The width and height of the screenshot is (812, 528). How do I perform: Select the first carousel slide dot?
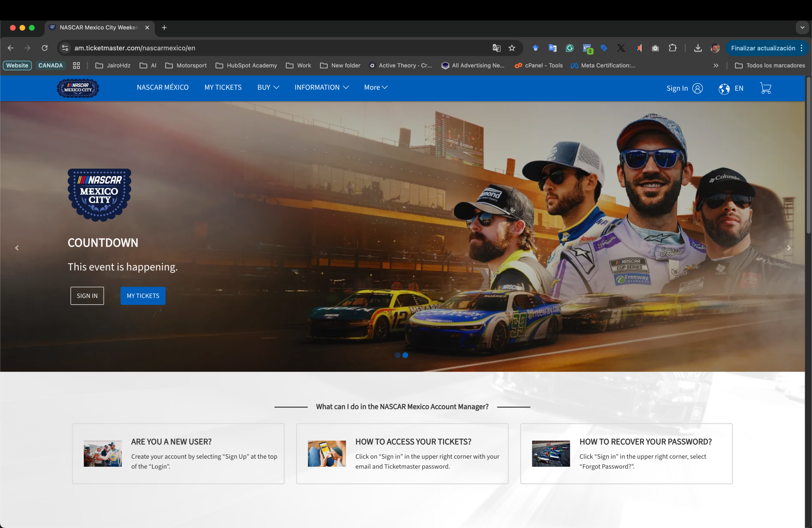[397, 355]
